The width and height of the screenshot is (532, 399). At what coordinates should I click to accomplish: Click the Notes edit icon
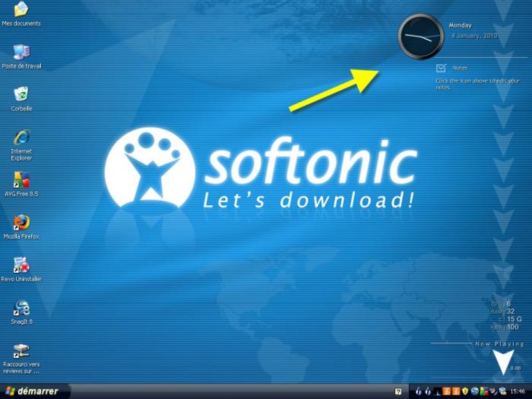(x=441, y=68)
